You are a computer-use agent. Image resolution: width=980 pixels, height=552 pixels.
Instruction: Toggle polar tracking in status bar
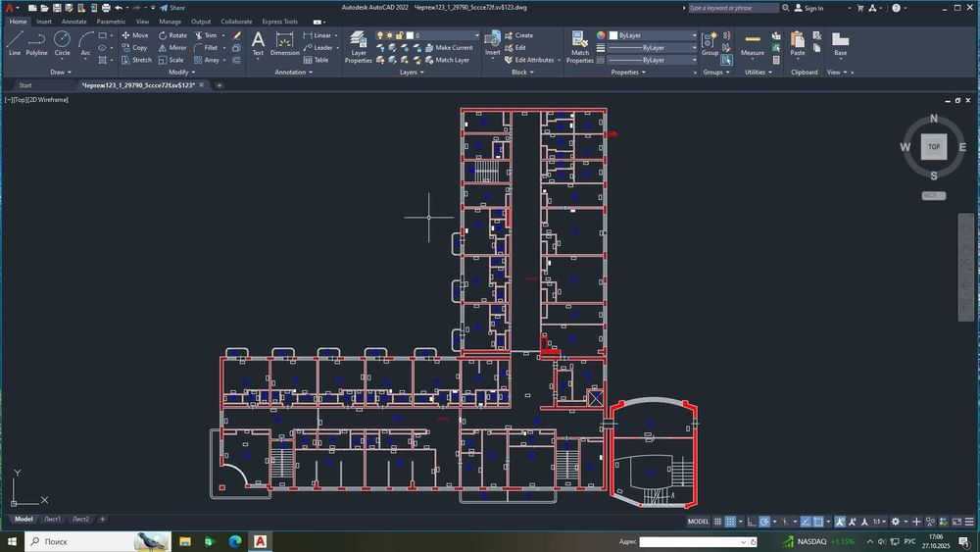click(x=764, y=522)
